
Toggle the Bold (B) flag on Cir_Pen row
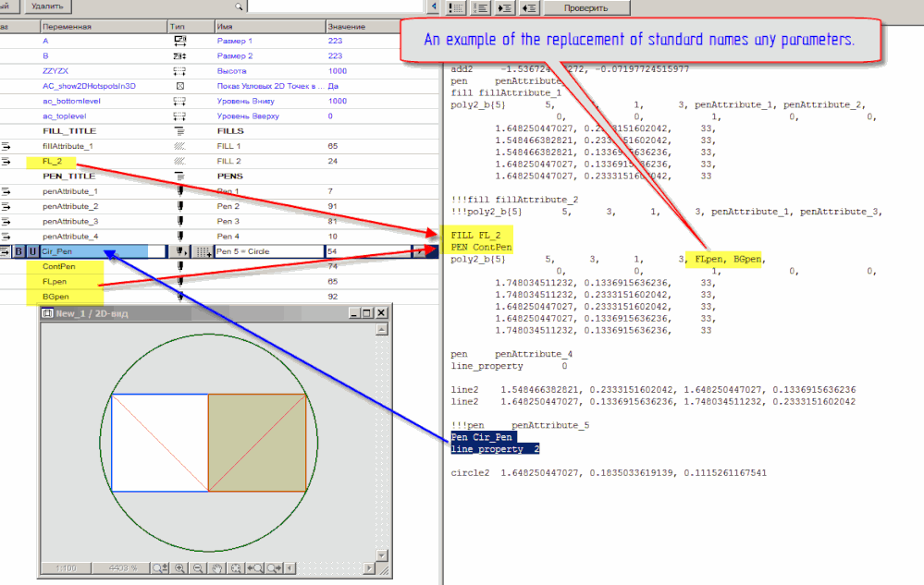tap(18, 251)
